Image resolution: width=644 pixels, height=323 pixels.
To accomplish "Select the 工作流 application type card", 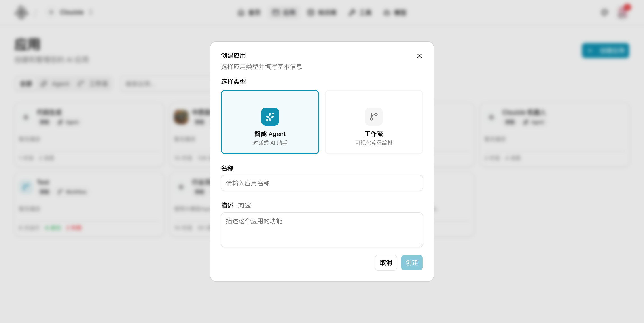I will (373, 123).
